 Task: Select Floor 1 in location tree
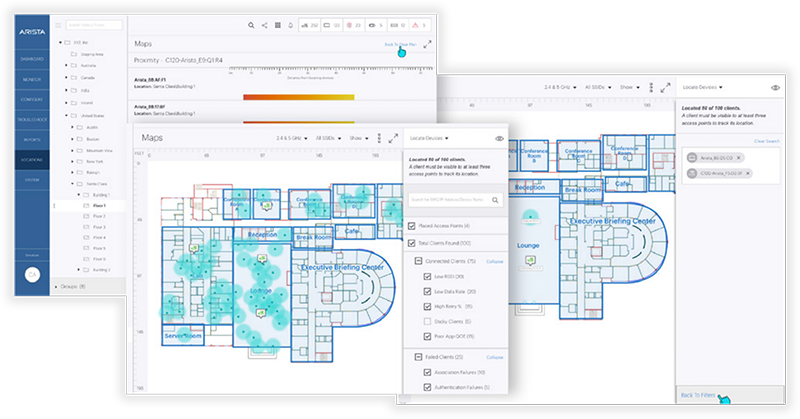point(99,206)
